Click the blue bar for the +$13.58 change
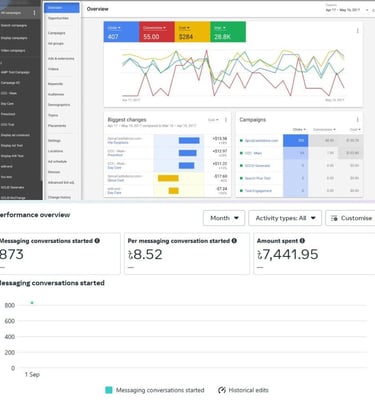The height and width of the screenshot is (400, 375). click(x=189, y=140)
